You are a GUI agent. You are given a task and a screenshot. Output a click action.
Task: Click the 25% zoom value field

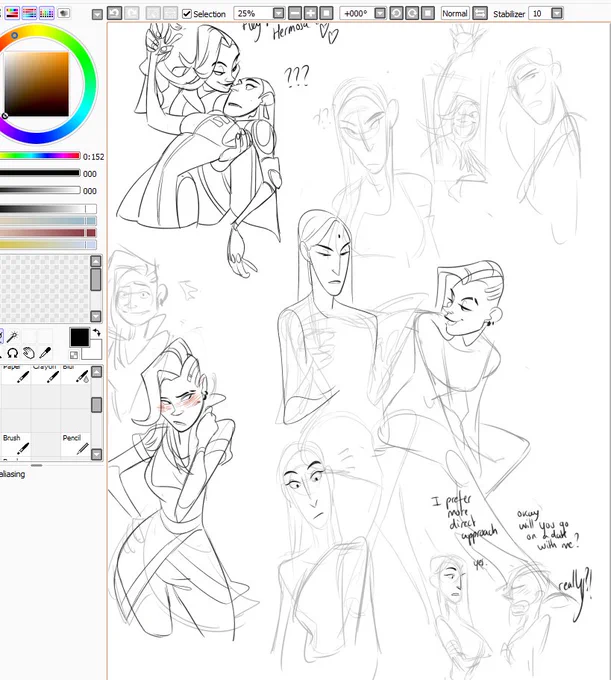253,13
